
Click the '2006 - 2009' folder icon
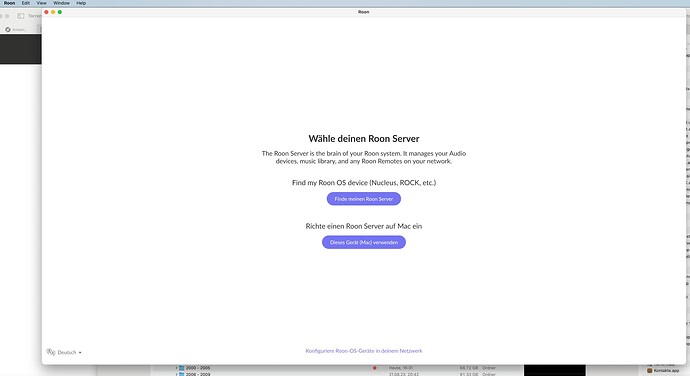[181, 374]
